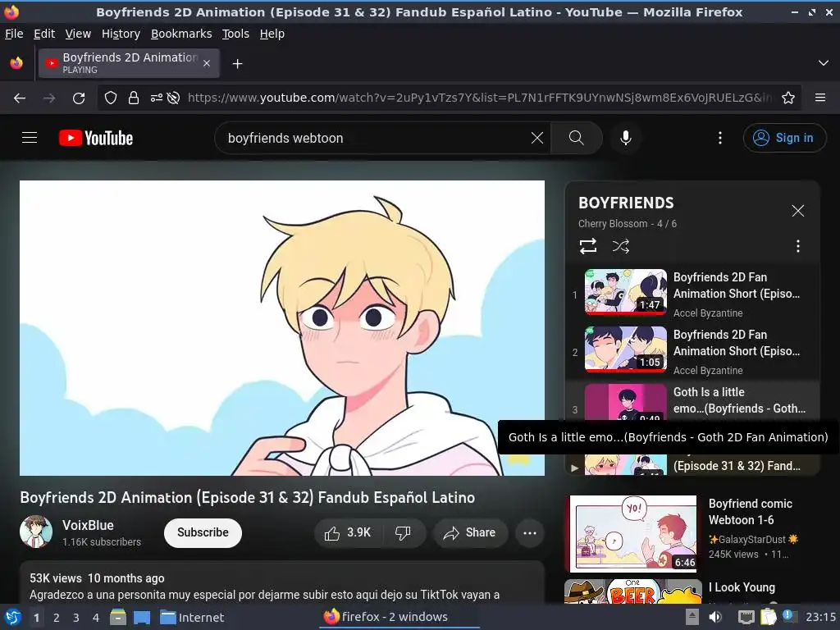Open the VoixBlue channel name link
Screen dimensions: 840x630
[x=88, y=525]
